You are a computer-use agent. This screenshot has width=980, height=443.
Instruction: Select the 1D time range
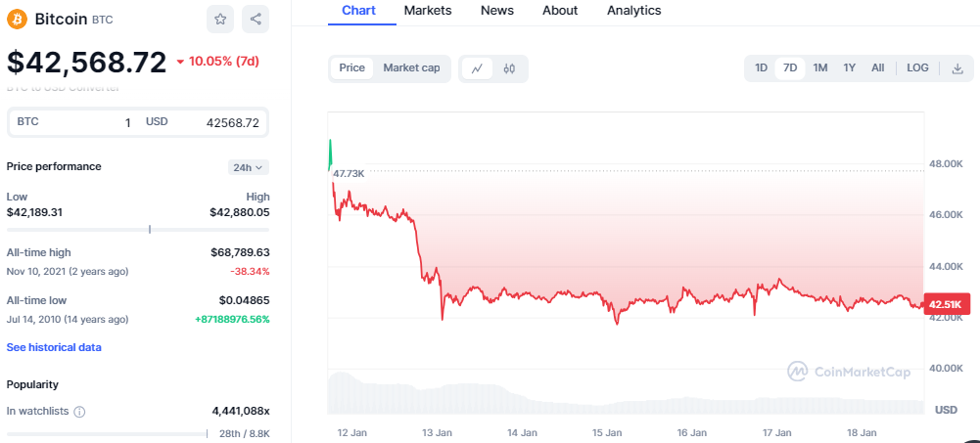[761, 67]
